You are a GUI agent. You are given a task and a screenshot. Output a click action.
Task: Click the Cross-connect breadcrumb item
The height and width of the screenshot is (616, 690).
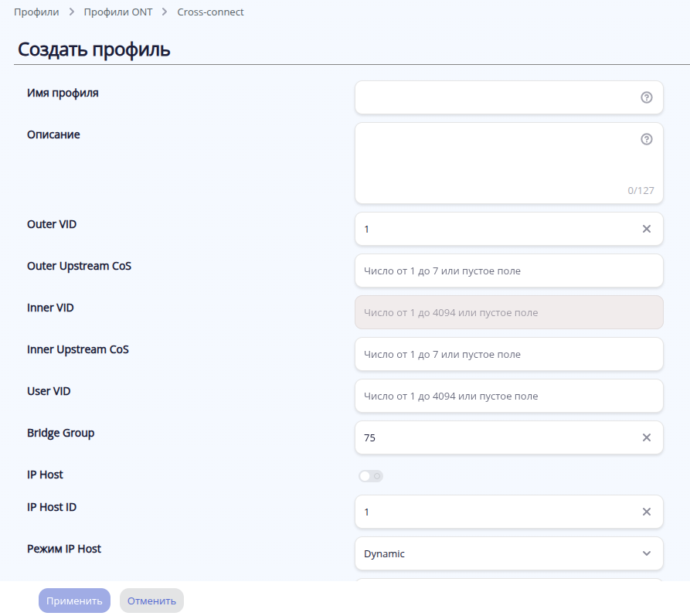click(x=211, y=12)
